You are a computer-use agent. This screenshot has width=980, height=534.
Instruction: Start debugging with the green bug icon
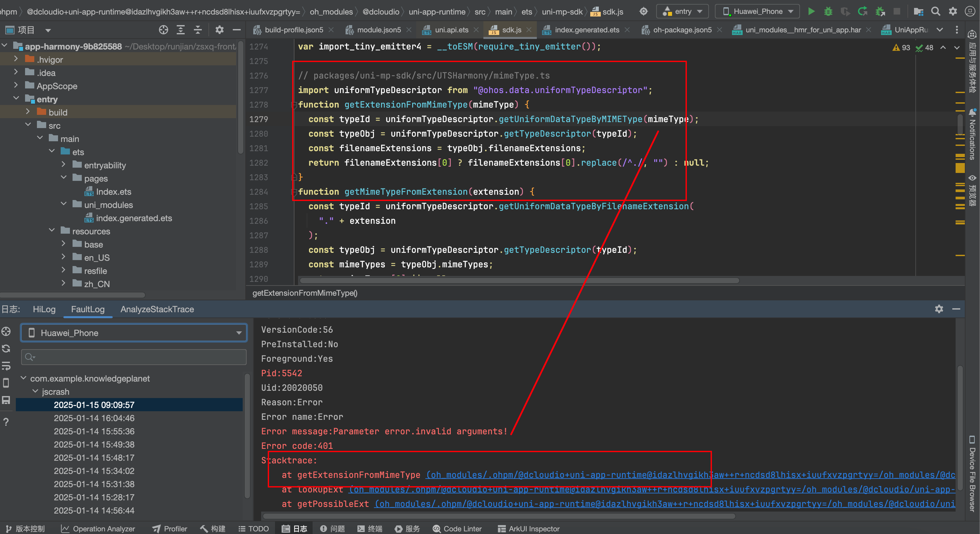pyautogui.click(x=828, y=12)
